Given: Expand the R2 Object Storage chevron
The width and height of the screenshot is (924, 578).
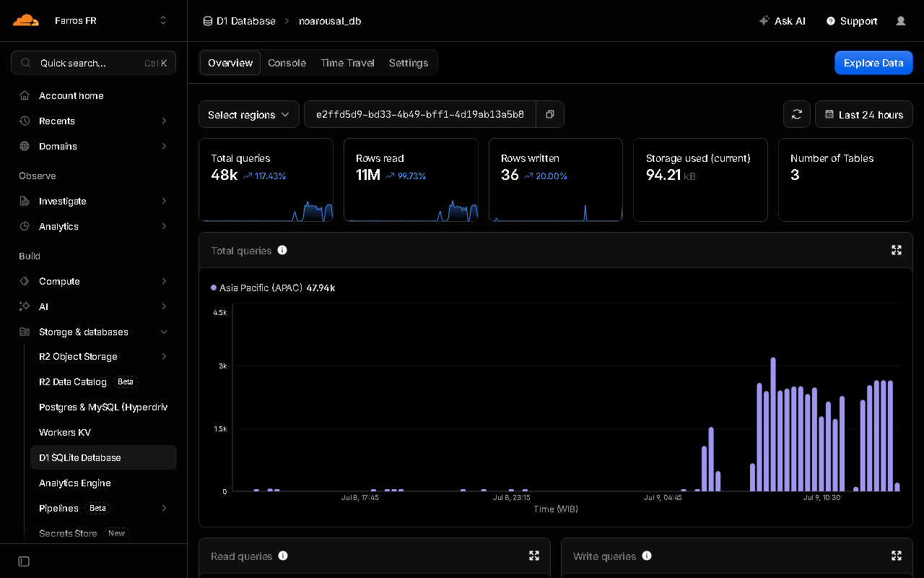Looking at the screenshot, I should [x=164, y=356].
